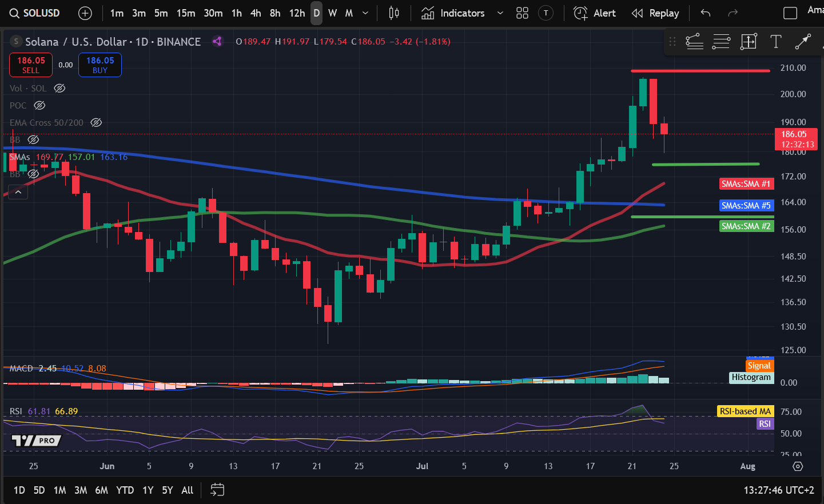Image resolution: width=824 pixels, height=504 pixels.
Task: Click the square layout icon at top right
Action: 790,13
